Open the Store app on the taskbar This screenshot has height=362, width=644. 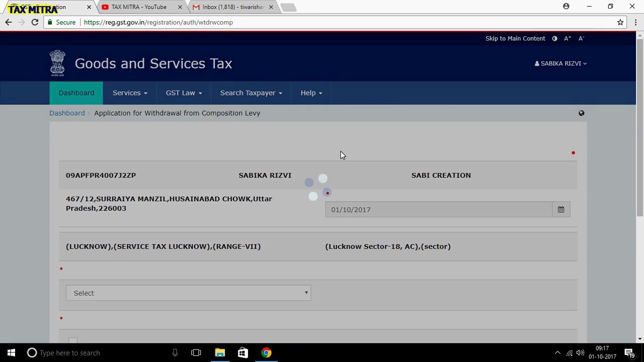[243, 353]
